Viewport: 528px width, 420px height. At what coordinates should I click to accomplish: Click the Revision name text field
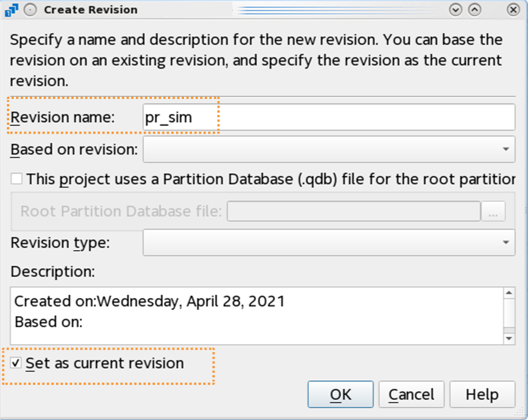(x=328, y=117)
